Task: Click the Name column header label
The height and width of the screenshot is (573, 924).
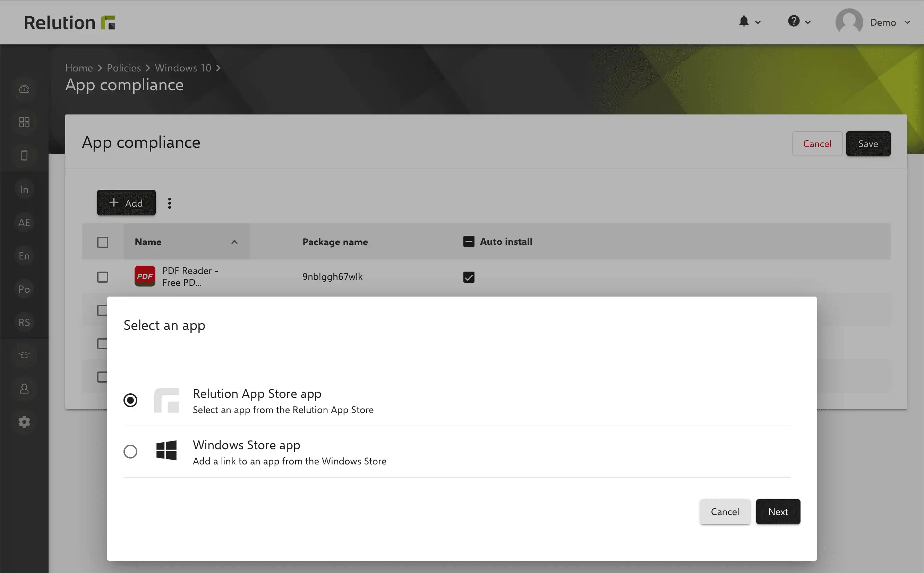Action: [148, 242]
